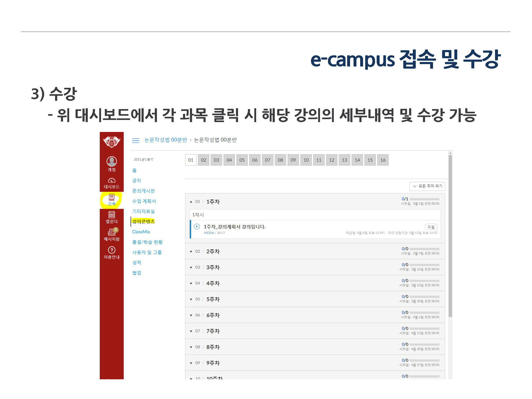532x399 pixels.
Task: Expand the 2주차 section
Action: [x=213, y=252]
